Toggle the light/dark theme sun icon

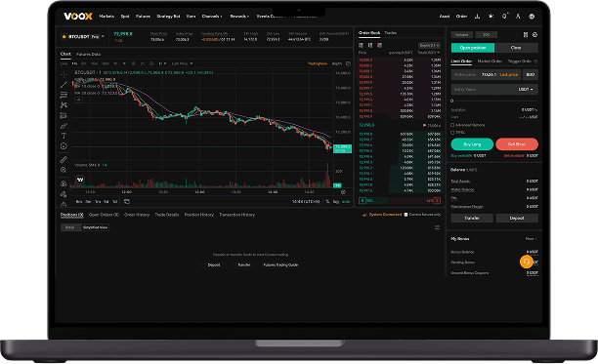491,17
